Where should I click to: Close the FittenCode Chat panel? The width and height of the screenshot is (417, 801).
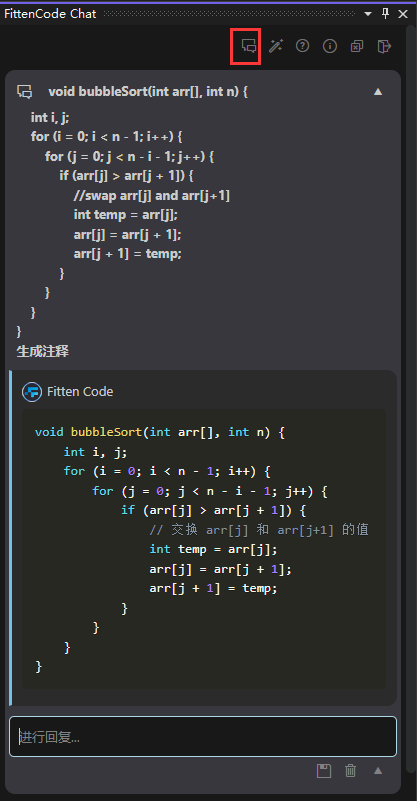click(403, 14)
